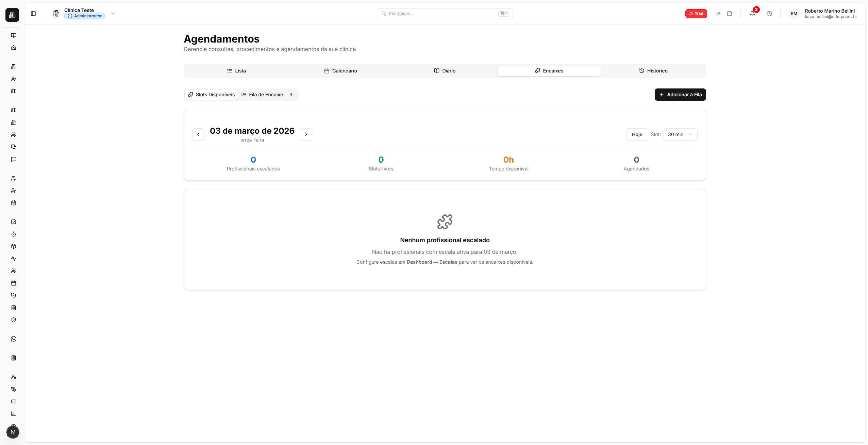
Task: Click the stethoscope icon in sidebar
Action: 14,295
